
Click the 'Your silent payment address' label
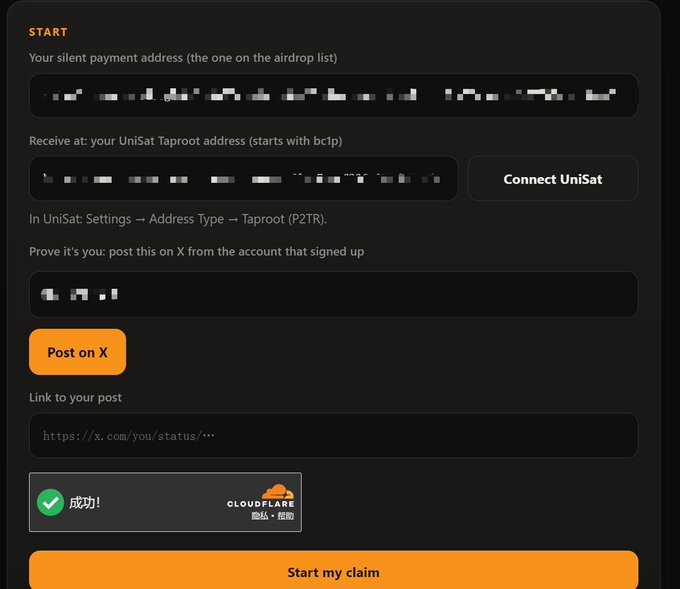183,58
